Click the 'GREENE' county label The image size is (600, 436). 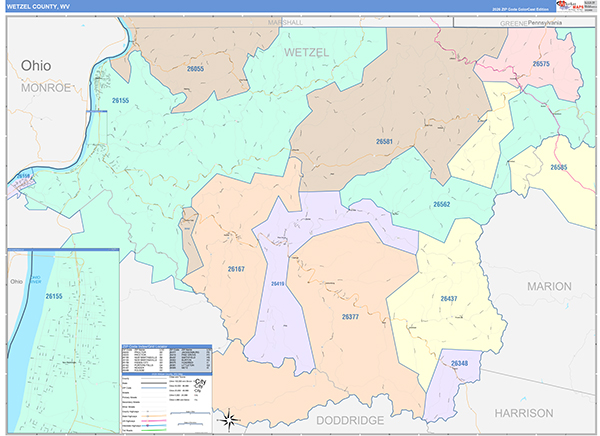point(513,23)
